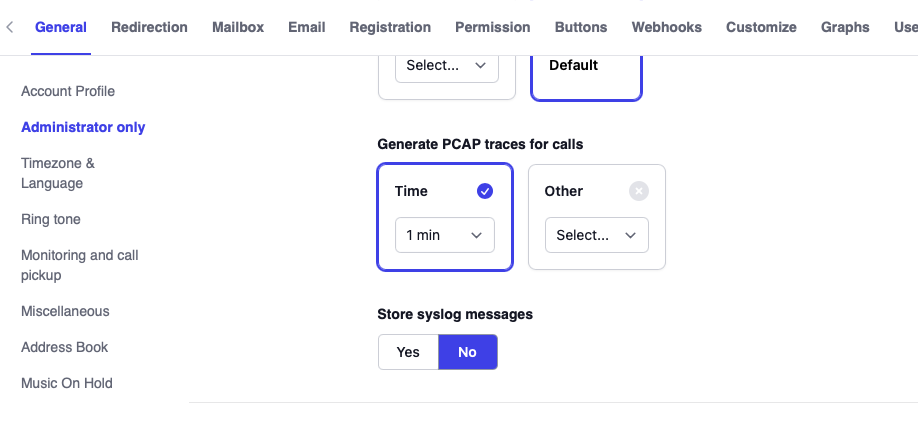
Task: Open the top Select dropdown
Action: tap(447, 65)
